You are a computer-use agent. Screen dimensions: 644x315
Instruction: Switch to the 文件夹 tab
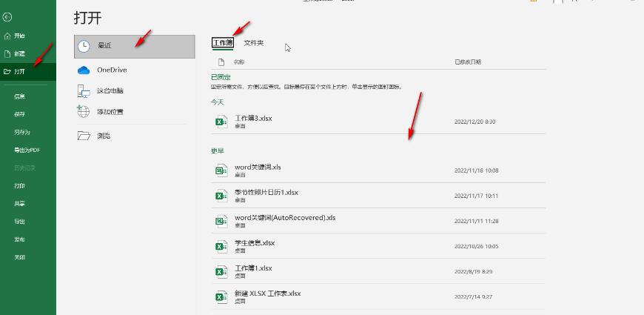click(x=254, y=42)
